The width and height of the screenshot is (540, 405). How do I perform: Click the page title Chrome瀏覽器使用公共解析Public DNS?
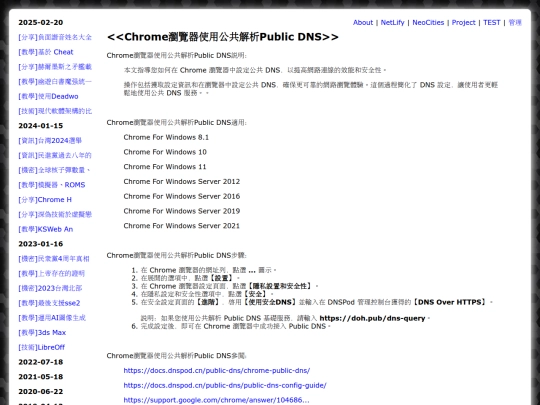click(x=223, y=37)
